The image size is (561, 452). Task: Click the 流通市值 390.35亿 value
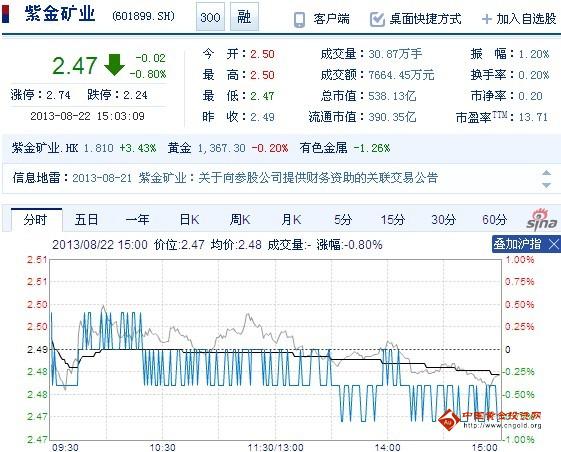(x=392, y=117)
